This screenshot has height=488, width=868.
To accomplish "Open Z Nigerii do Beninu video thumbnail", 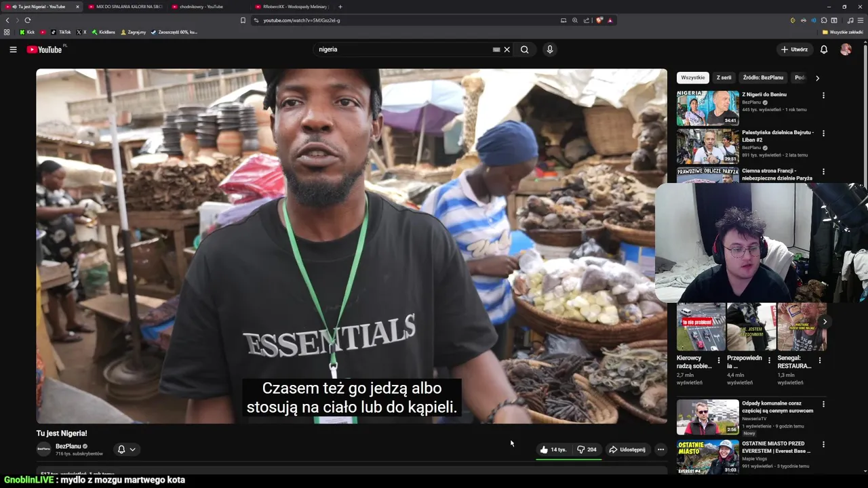I will pos(707,108).
